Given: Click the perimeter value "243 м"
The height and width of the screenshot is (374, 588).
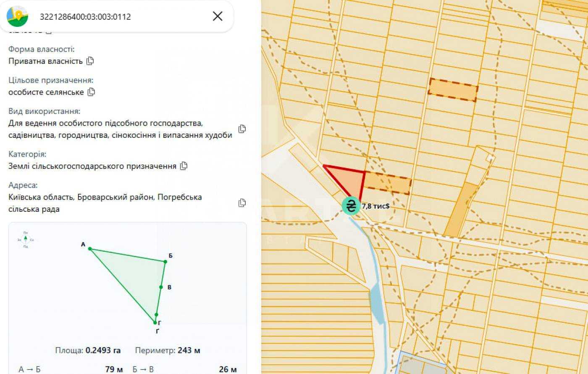Looking at the screenshot, I should [x=189, y=350].
